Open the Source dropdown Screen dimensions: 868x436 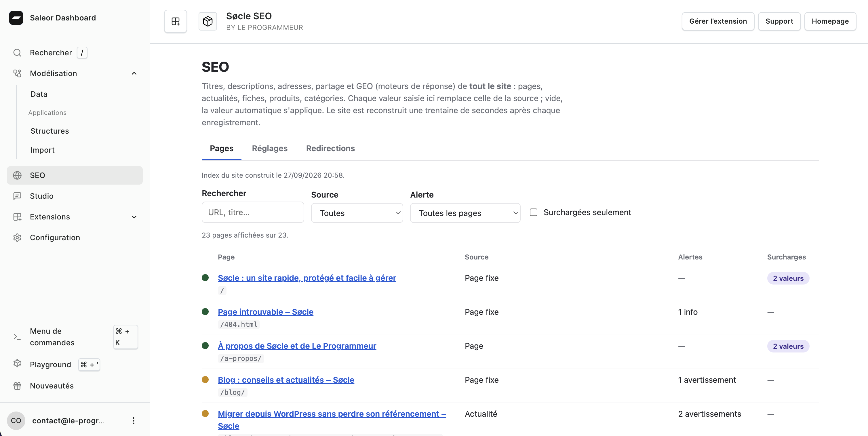tap(357, 213)
